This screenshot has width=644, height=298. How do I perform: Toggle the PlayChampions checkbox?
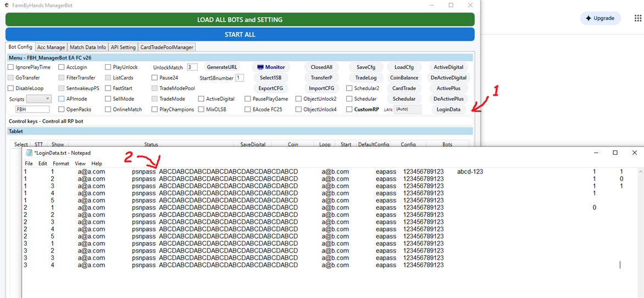tap(154, 109)
